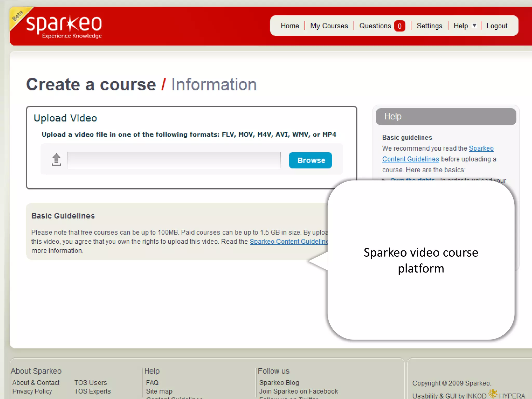Open the TOS Experts footer link

point(92,391)
